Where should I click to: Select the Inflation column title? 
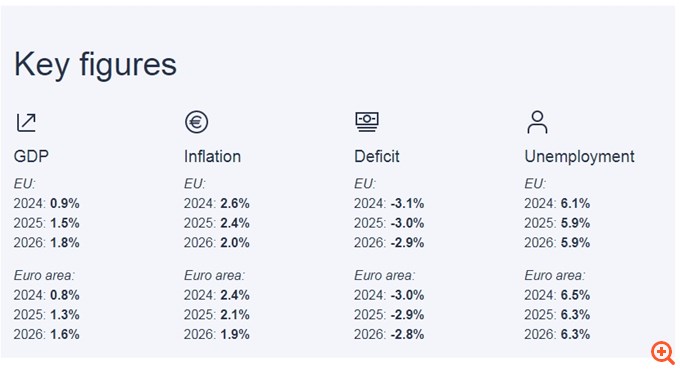click(x=212, y=156)
